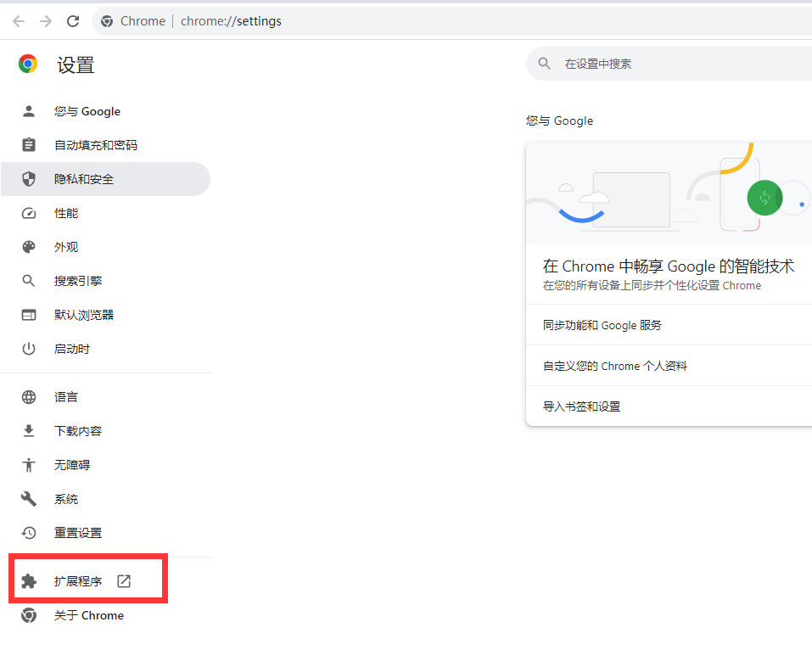Click the 在设置中搜索 search field
Screen dimensions: 812x650
669,64
